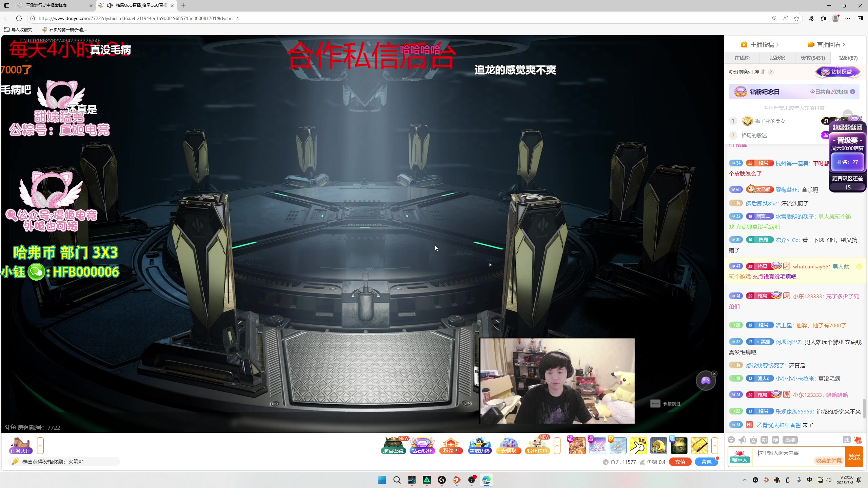Open the emoji picker in chat
Screen dimensions: 868x488
tap(731, 440)
